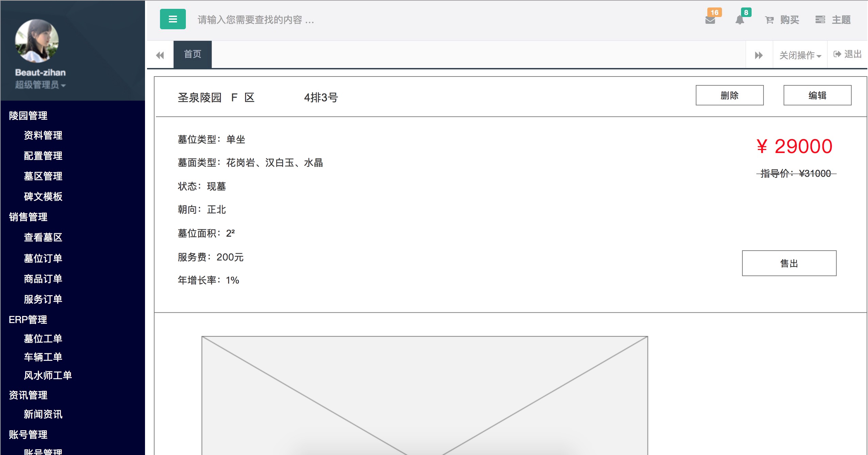The image size is (868, 455).
Task: Open the mail envelope messages icon
Action: pos(710,20)
